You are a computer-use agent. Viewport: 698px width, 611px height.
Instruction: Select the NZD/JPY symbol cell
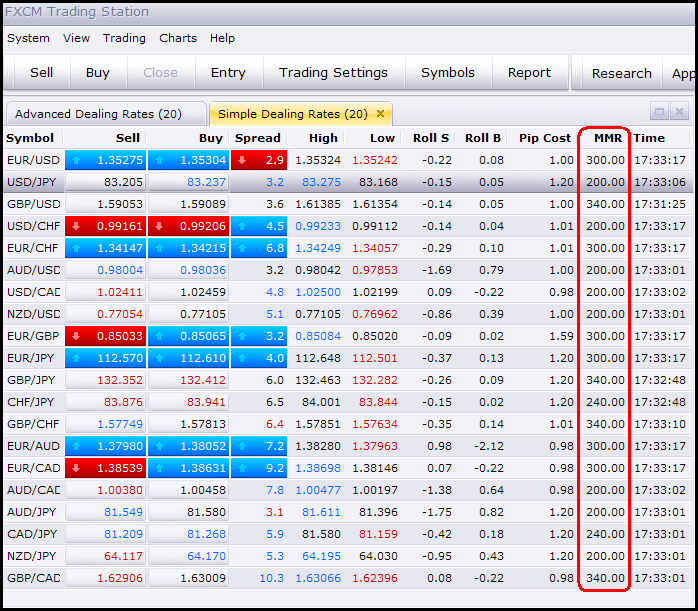(32, 556)
